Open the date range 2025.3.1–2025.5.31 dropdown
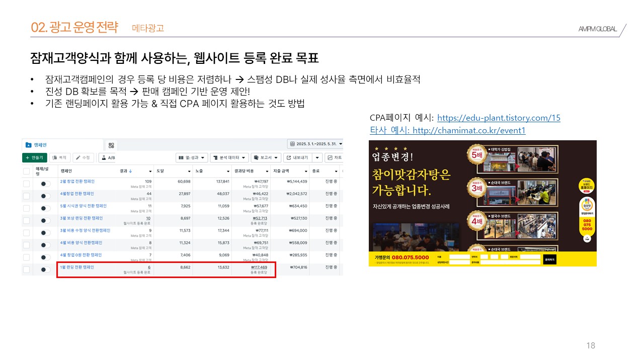 tap(315, 144)
